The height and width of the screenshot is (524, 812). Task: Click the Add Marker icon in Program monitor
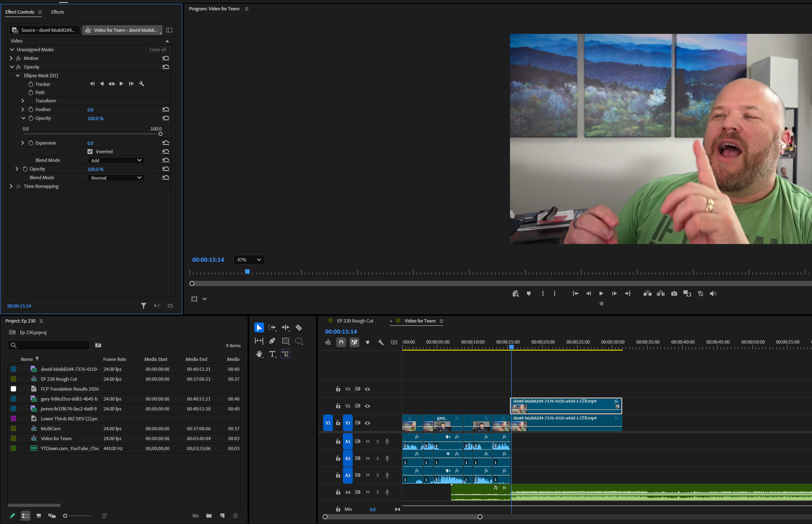tap(529, 294)
